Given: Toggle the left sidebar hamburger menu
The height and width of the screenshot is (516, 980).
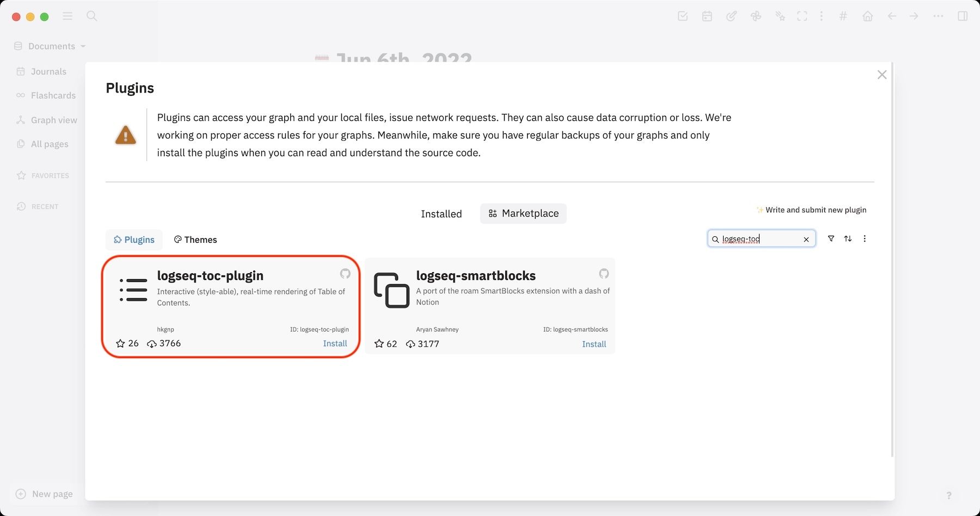Looking at the screenshot, I should pos(68,16).
